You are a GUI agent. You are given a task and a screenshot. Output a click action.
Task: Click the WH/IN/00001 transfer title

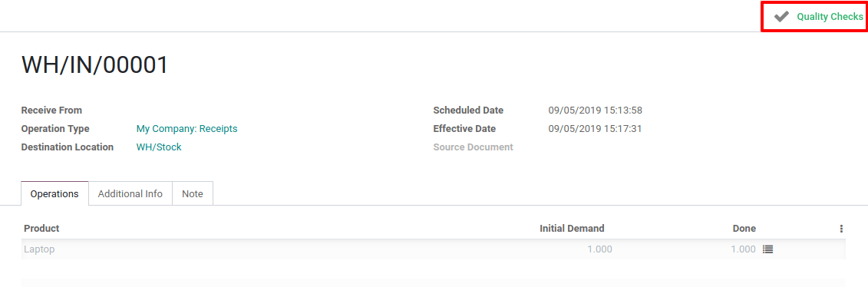coord(94,65)
